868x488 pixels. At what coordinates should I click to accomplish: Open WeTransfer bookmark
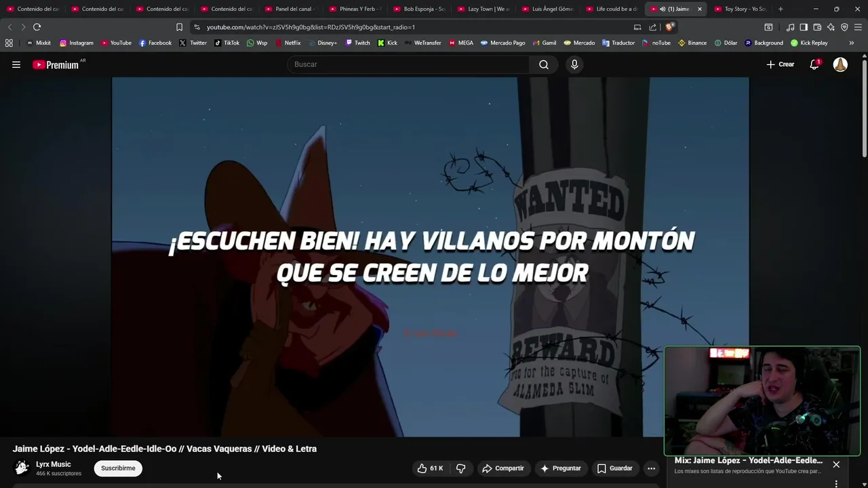tap(422, 43)
